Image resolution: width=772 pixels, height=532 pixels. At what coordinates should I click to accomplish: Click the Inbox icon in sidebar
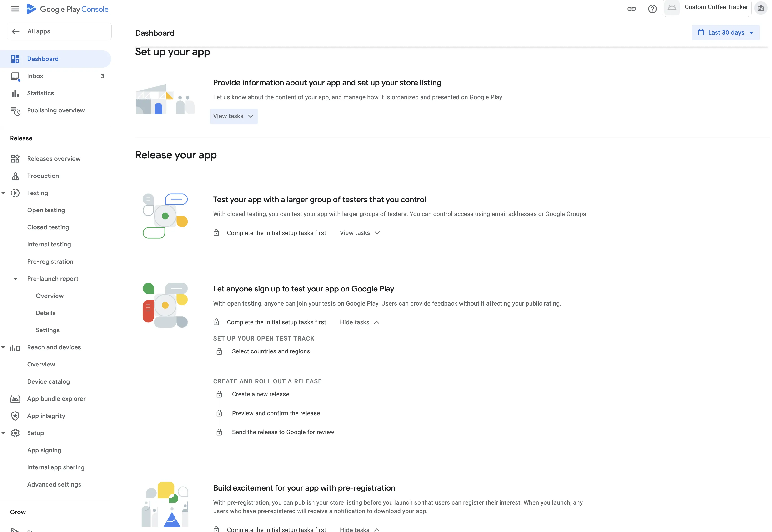15,76
